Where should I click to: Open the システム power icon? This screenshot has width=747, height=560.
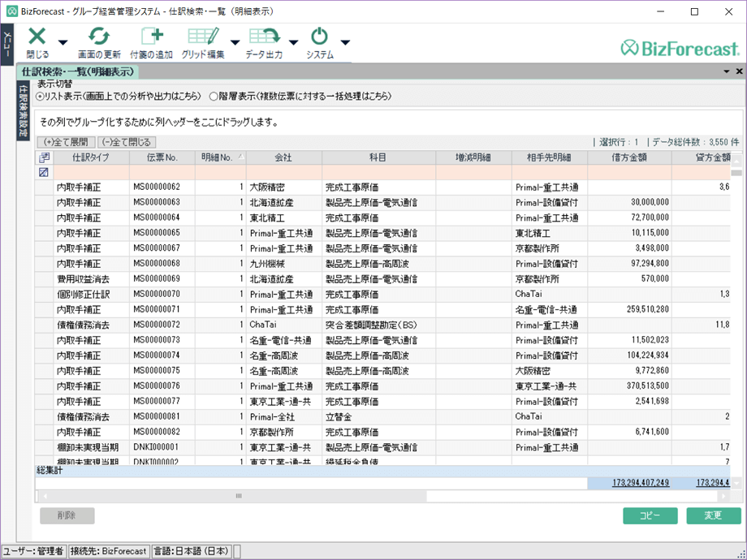[x=319, y=42]
